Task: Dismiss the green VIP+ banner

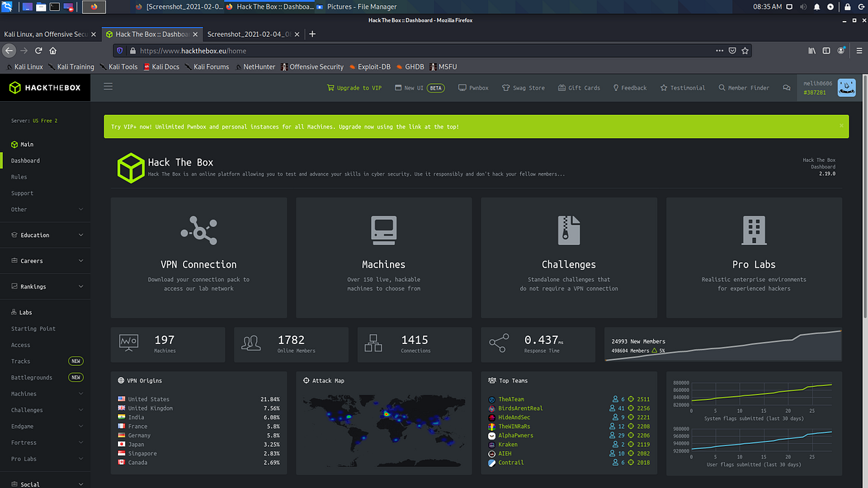Action: tap(841, 126)
